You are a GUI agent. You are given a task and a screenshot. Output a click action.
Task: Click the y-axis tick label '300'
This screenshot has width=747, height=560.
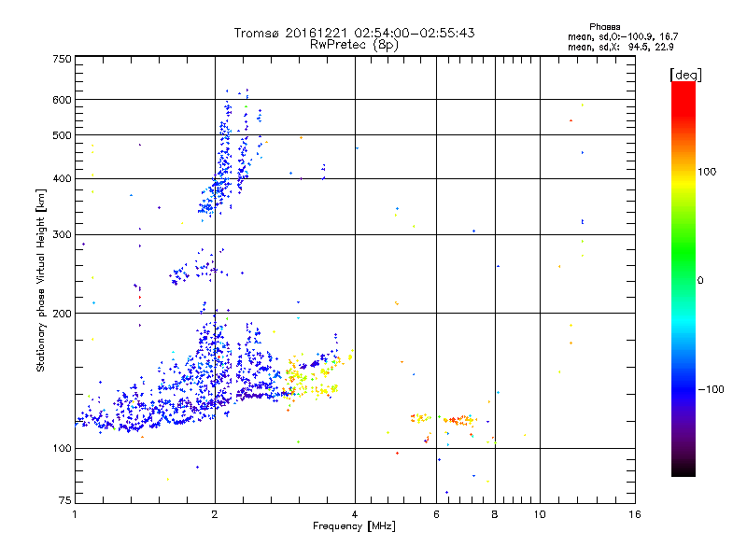tap(63, 235)
